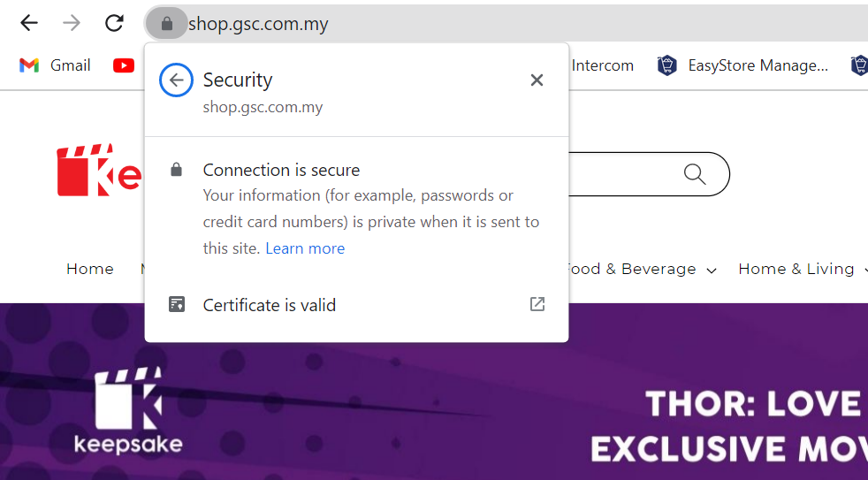Close the Security popup
The width and height of the screenshot is (868, 480).
(x=537, y=80)
